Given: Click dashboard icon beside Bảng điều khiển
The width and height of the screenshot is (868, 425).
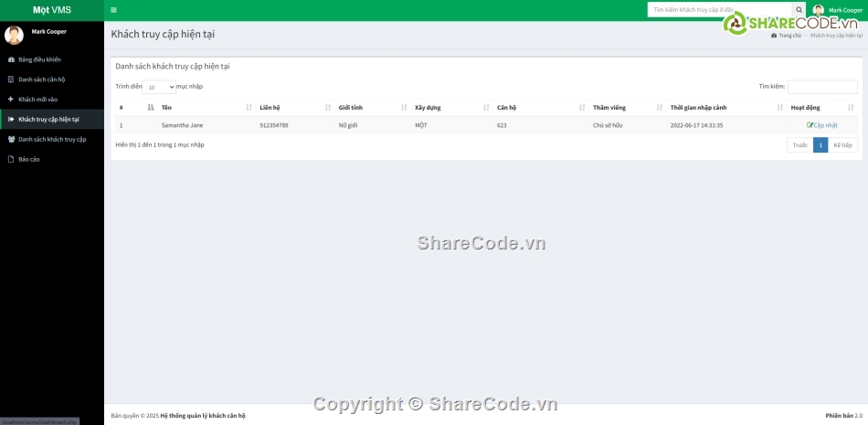Looking at the screenshot, I should (11, 59).
